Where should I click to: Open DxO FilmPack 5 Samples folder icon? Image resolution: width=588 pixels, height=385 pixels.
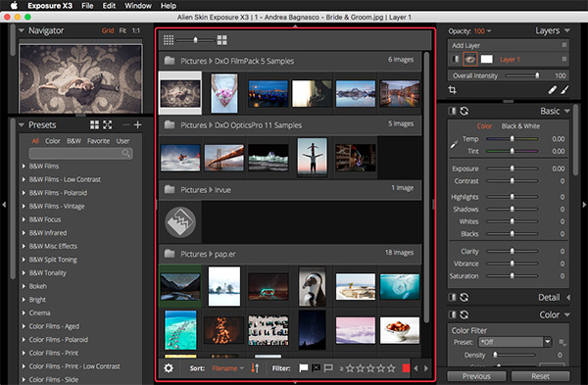pos(170,61)
